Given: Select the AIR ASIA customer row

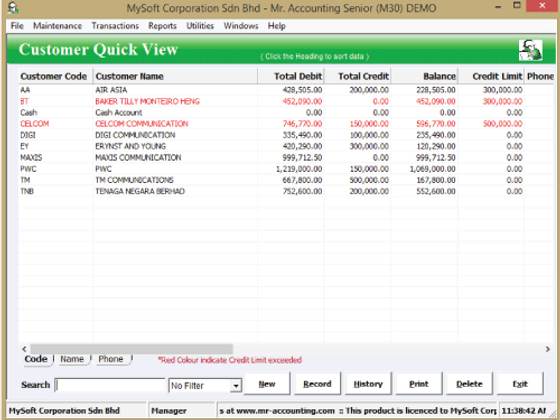Looking at the screenshot, I should click(x=286, y=90).
